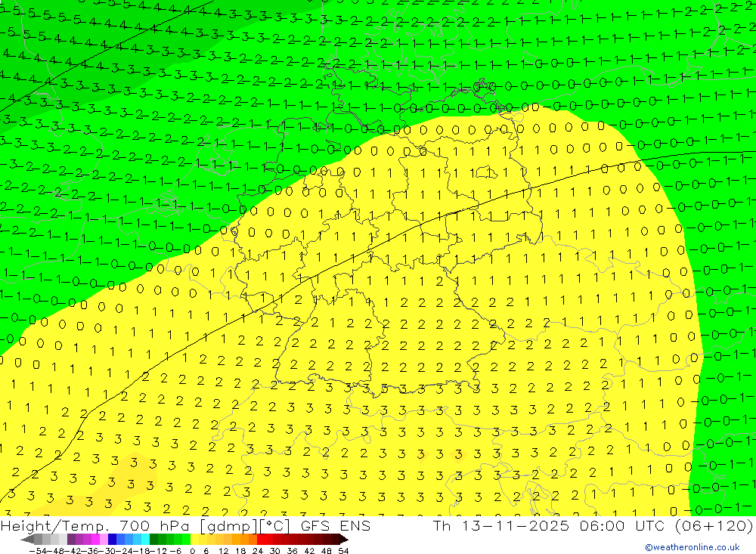The height and width of the screenshot is (554, 756).
Task: Click the -54 label on the color scale
Action: (x=38, y=551)
